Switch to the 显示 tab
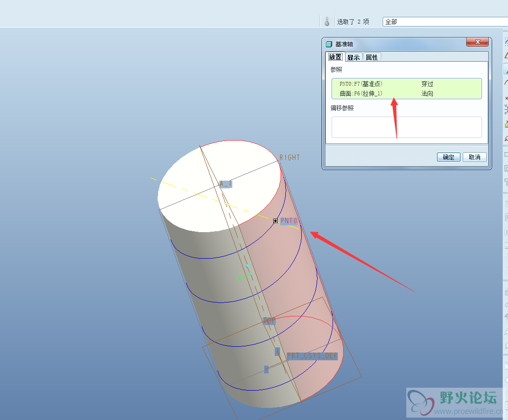508x420 pixels. (x=353, y=57)
